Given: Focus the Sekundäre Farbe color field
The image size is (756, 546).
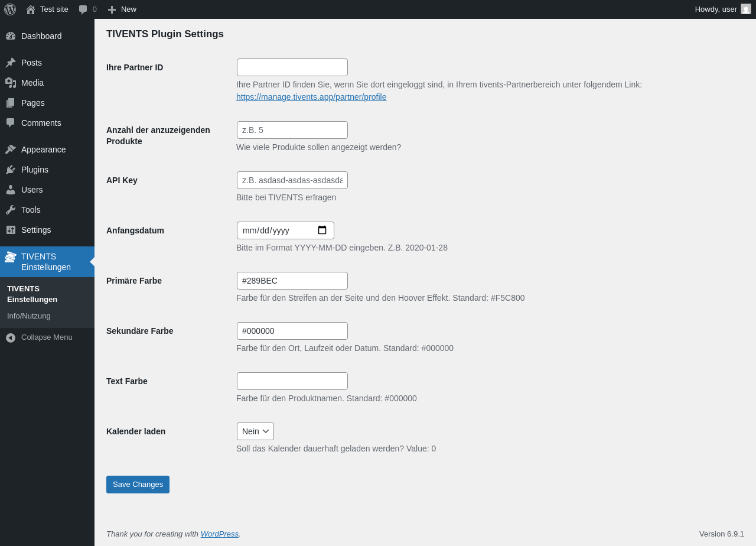Looking at the screenshot, I should 292,331.
